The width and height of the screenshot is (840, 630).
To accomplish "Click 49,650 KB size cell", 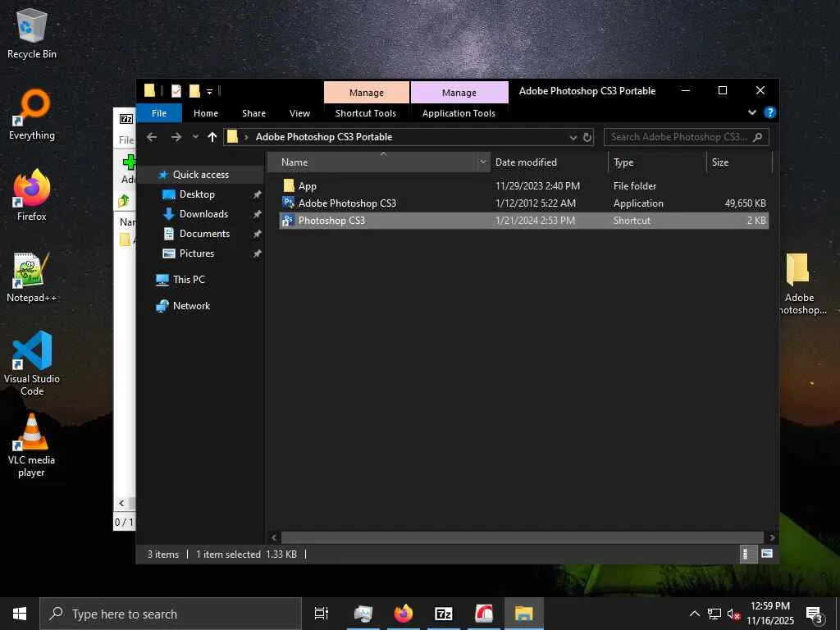I will (x=745, y=203).
